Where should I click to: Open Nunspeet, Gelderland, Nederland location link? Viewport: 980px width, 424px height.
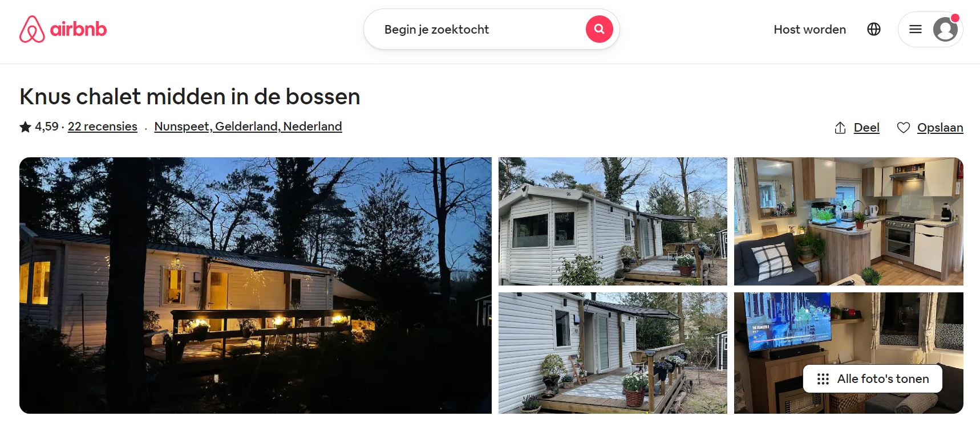[248, 127]
